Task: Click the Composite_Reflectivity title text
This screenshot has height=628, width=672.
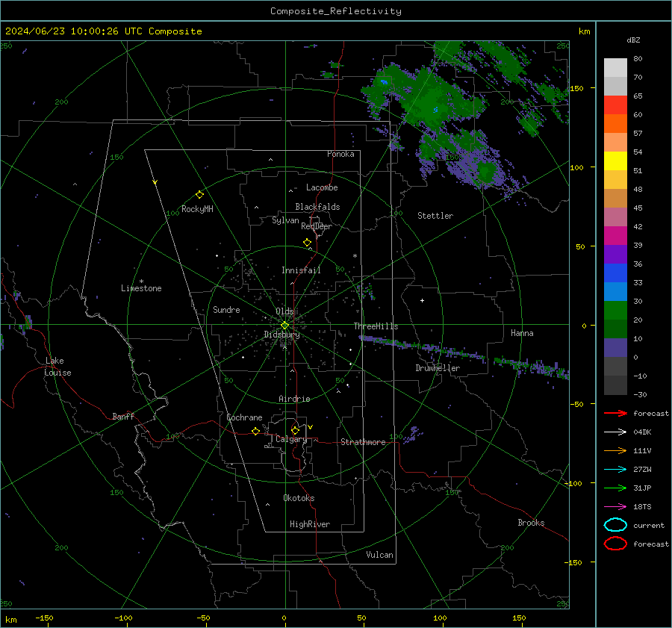Action: 335,11
